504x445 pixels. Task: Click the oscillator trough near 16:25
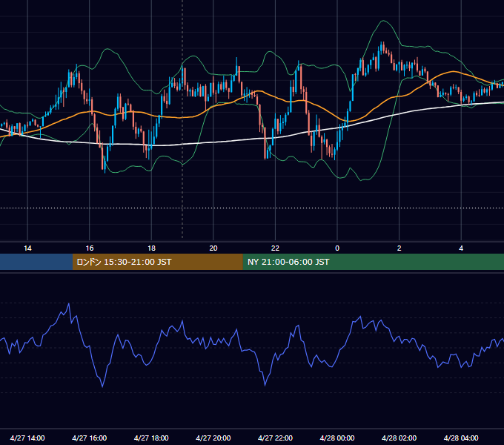pos(102,386)
